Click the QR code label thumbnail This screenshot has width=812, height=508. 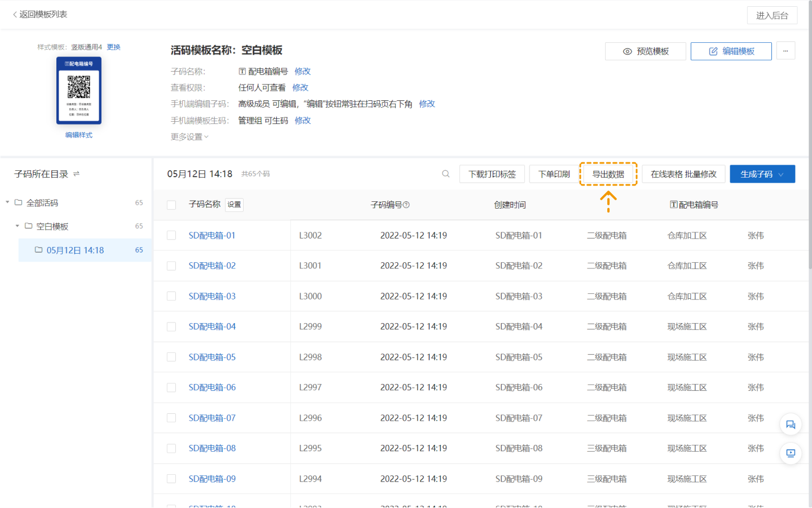(x=79, y=90)
